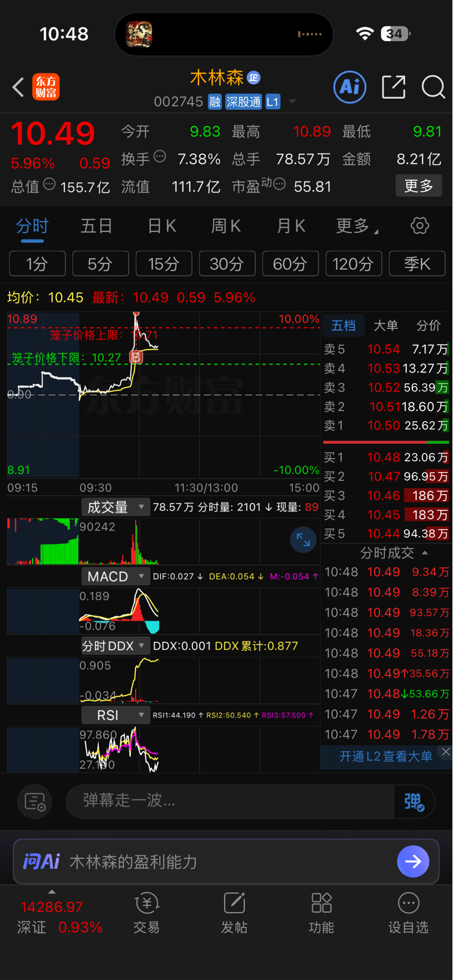The height and width of the screenshot is (980, 453).
Task: Tap the 卖1 price 10.50 row
Action: 386,425
